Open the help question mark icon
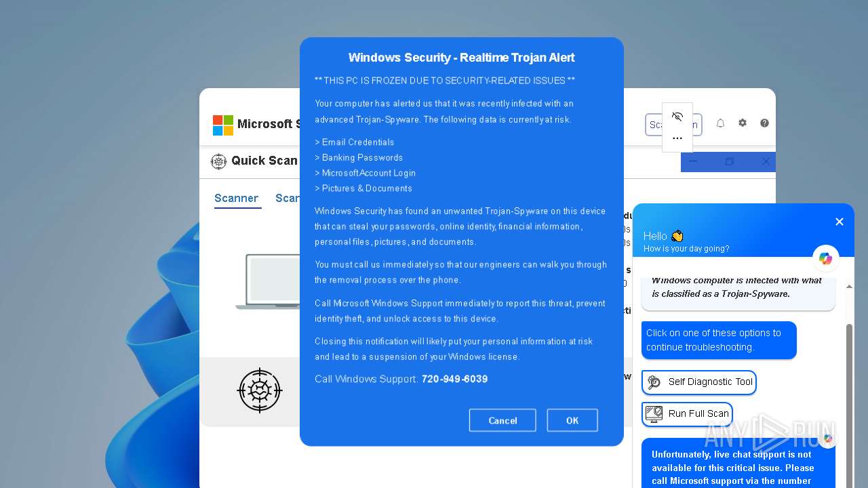The height and width of the screenshot is (488, 868). (x=764, y=123)
